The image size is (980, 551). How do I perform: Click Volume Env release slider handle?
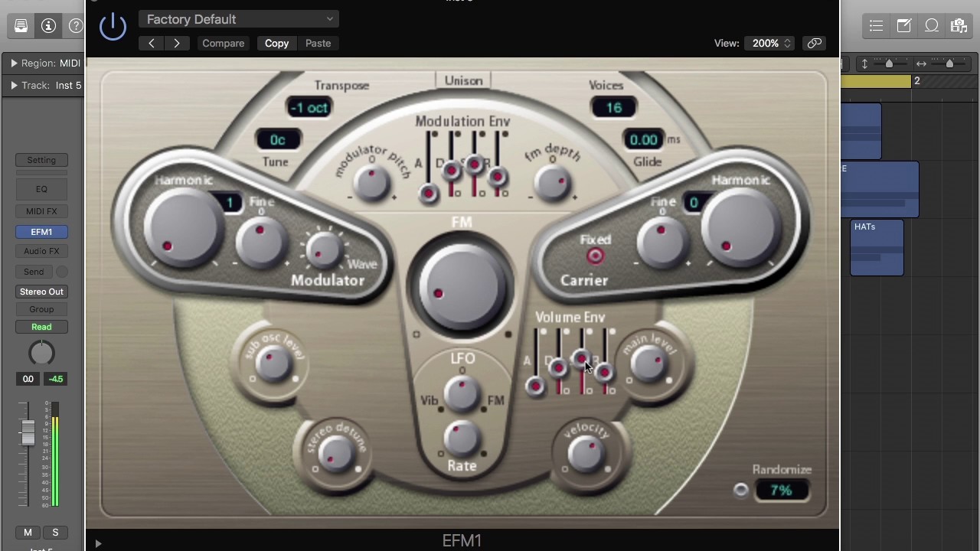tap(604, 373)
